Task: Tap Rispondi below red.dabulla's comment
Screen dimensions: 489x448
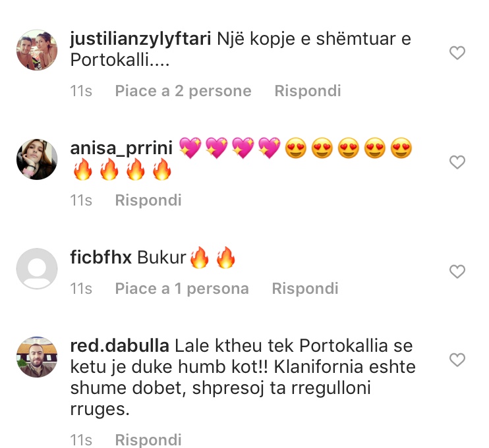Action: [x=148, y=440]
